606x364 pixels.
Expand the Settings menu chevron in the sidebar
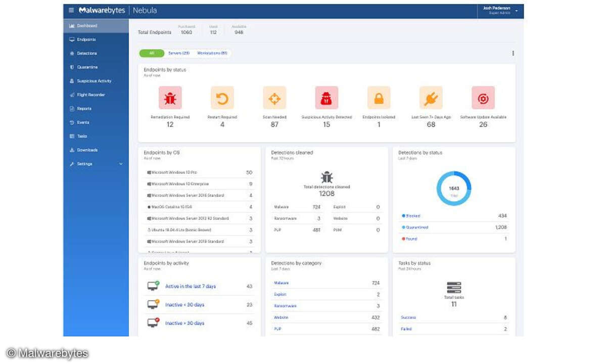[121, 164]
